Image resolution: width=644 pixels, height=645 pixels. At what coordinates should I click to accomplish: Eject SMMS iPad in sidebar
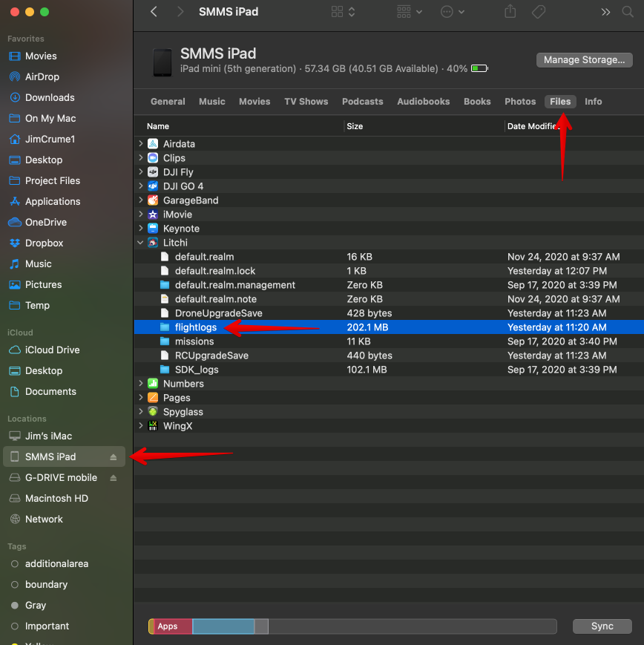click(x=114, y=457)
